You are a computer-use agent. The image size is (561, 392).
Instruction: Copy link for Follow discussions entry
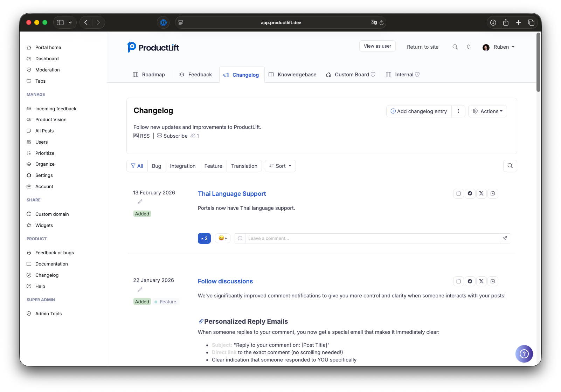pos(458,281)
